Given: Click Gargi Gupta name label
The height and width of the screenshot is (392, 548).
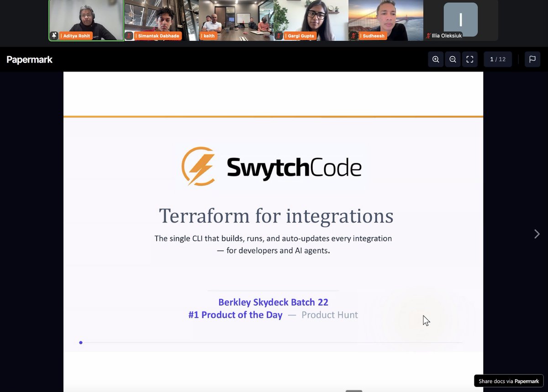Looking at the screenshot, I should pos(301,36).
